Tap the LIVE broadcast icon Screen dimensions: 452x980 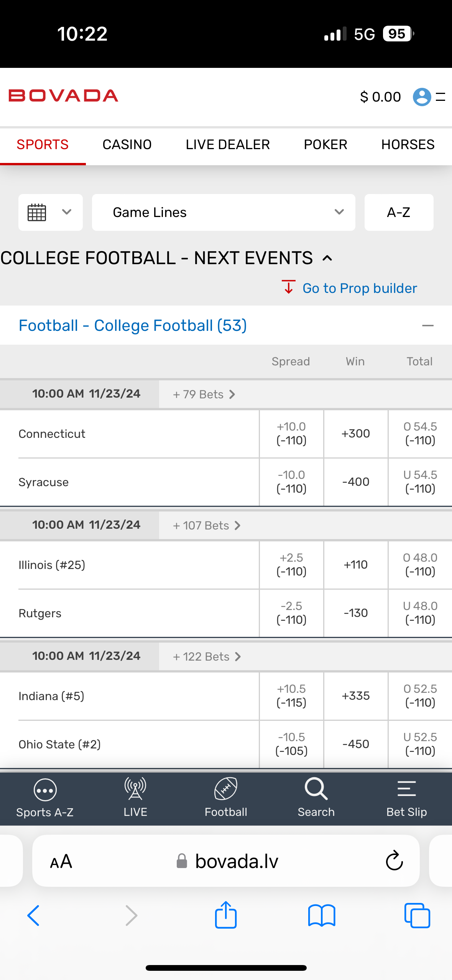pyautogui.click(x=135, y=789)
